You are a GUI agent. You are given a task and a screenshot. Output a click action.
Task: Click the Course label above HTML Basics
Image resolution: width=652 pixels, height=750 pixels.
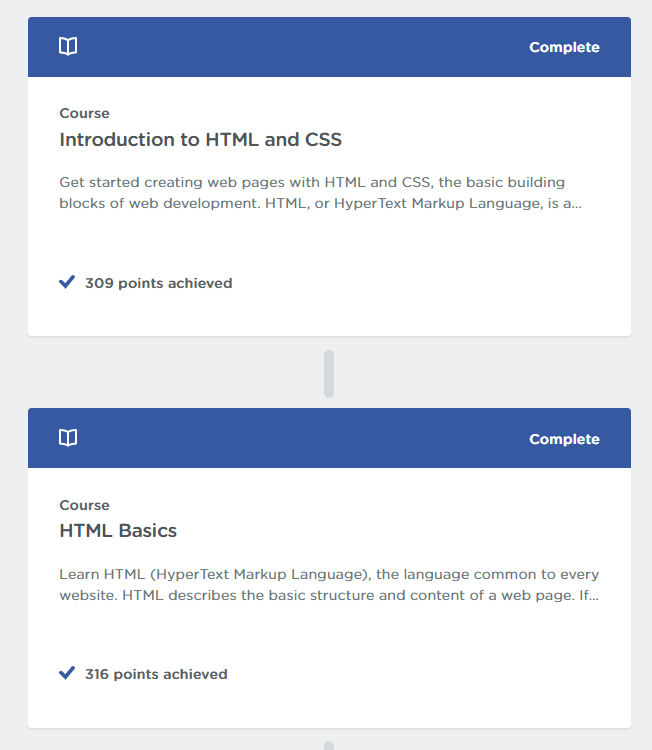84,505
